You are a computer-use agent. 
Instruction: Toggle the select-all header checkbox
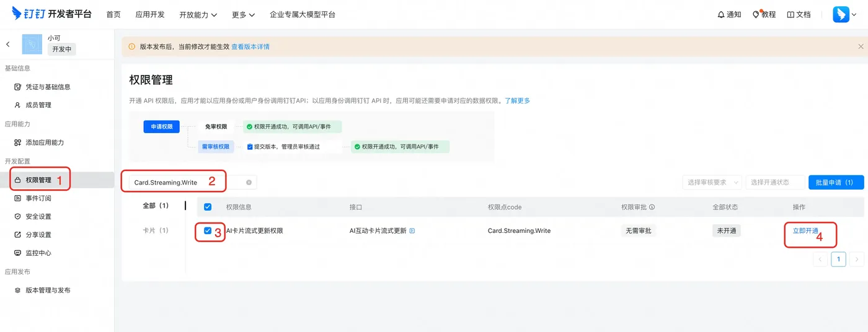tap(208, 207)
